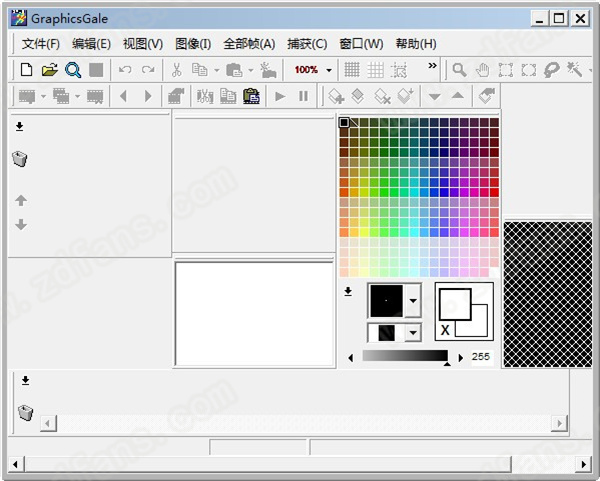Toggle the pixel grid display
The width and height of the screenshot is (600, 481).
(352, 70)
